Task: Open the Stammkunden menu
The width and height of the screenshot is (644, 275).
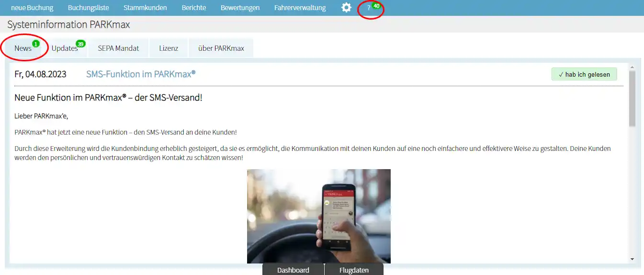Action: click(145, 8)
